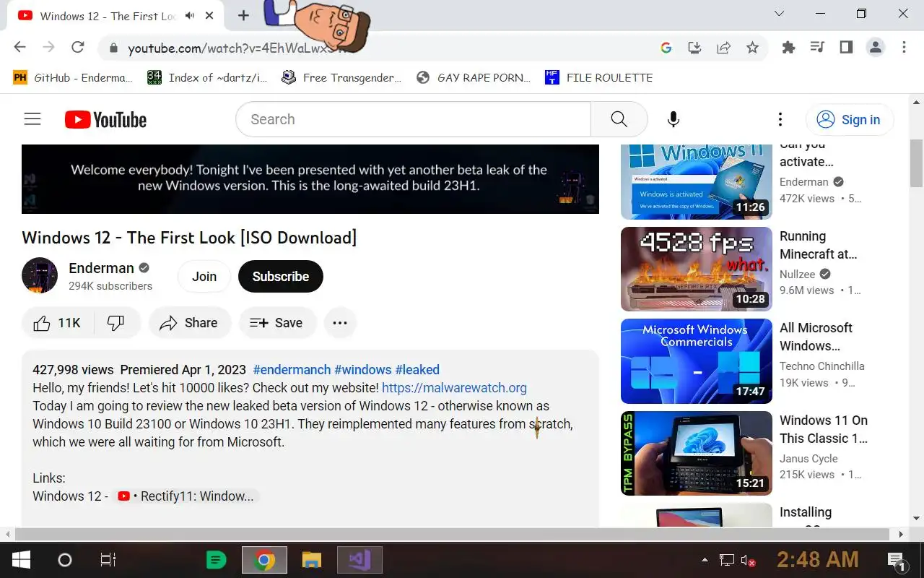Mute the tab via its speaker icon
The image size is (924, 578).
point(189,15)
